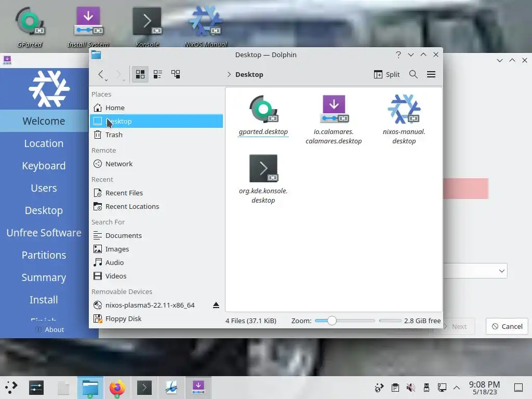Expand breadcrumb arrow before Desktop
The height and width of the screenshot is (399, 532).
(x=229, y=74)
